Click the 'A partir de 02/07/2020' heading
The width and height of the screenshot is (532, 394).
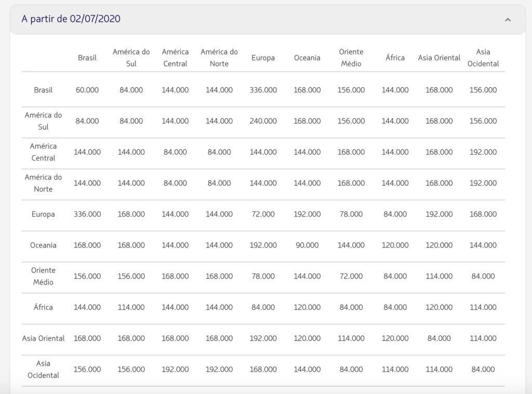coord(71,19)
